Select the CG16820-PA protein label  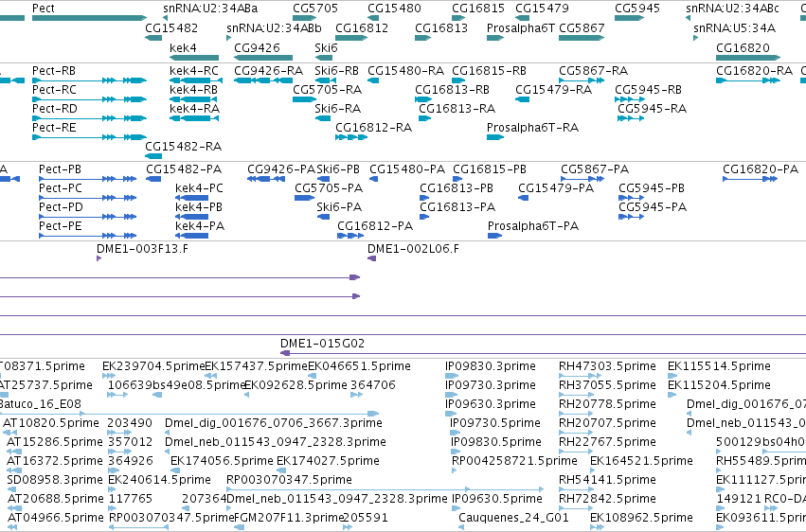761,168
